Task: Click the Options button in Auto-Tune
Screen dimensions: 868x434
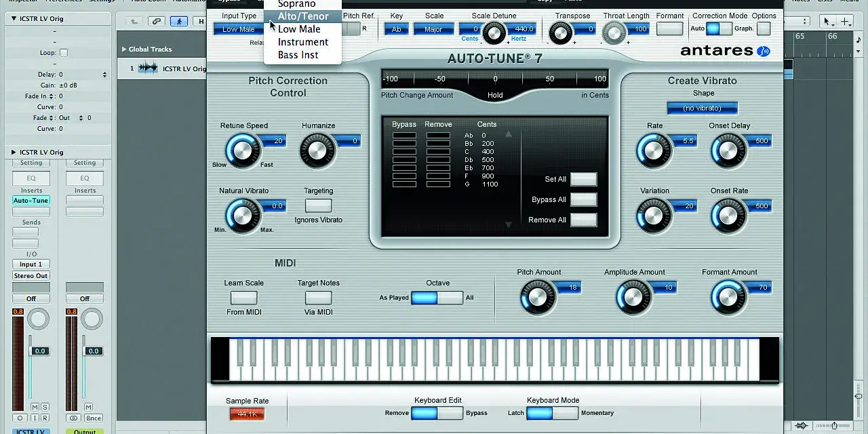Action: 764,28
